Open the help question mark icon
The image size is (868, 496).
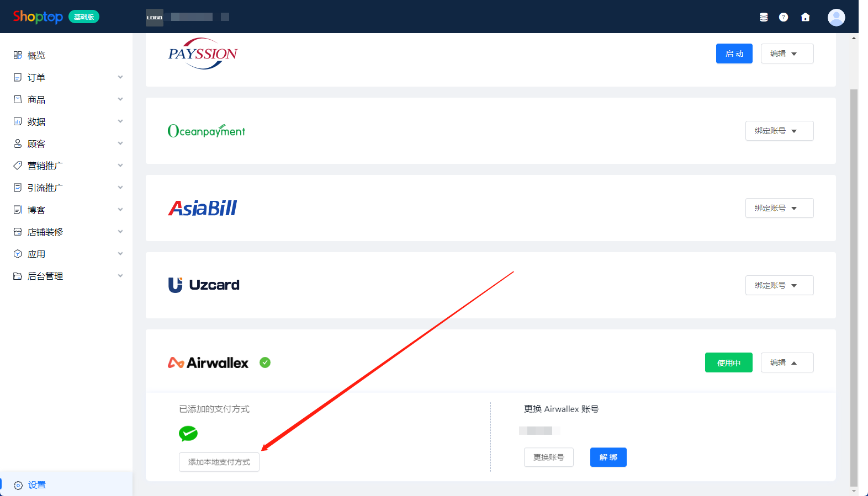[x=784, y=17]
